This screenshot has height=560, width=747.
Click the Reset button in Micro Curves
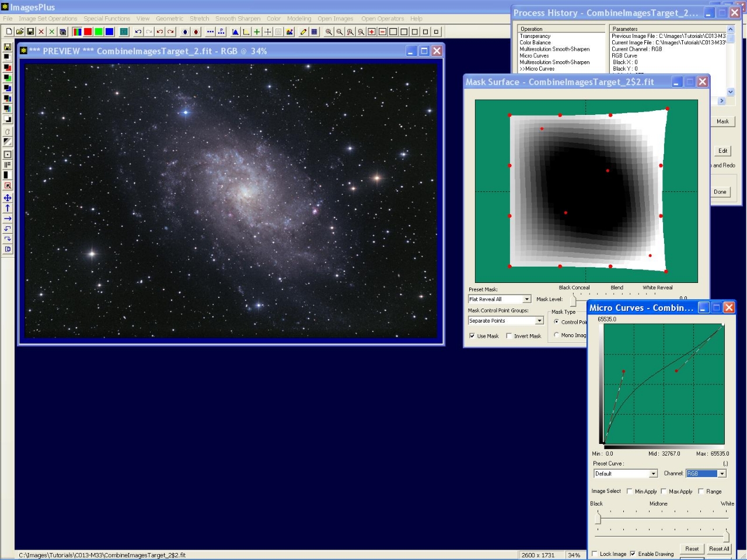coord(692,549)
